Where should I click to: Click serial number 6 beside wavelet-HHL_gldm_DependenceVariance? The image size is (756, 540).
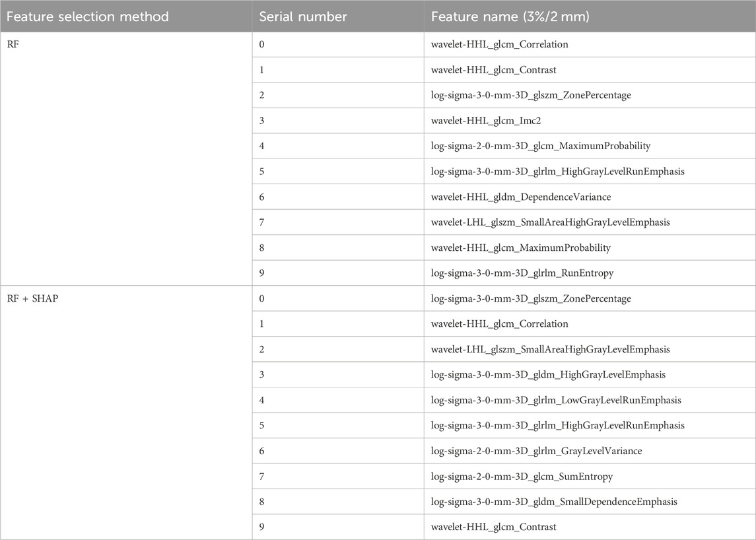262,197
